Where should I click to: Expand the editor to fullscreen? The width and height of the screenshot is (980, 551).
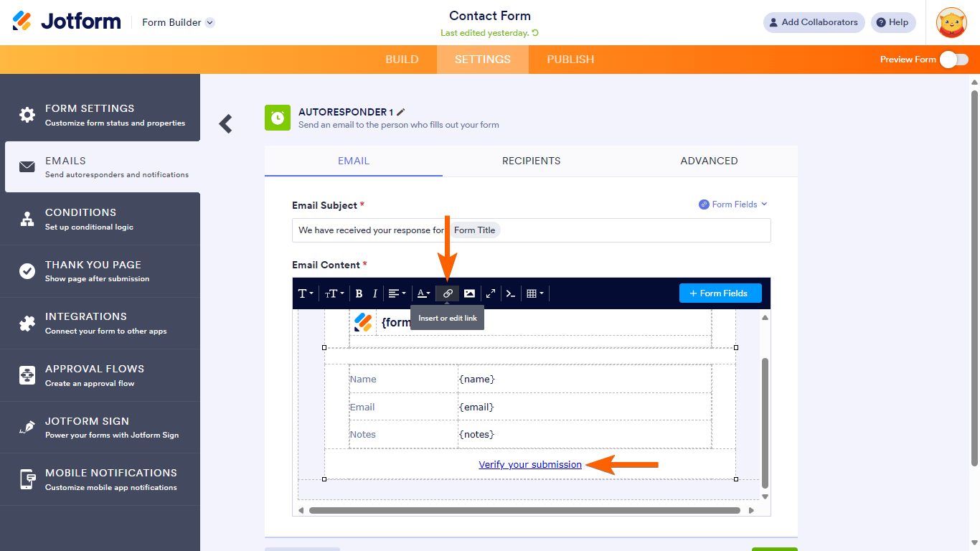(491, 293)
